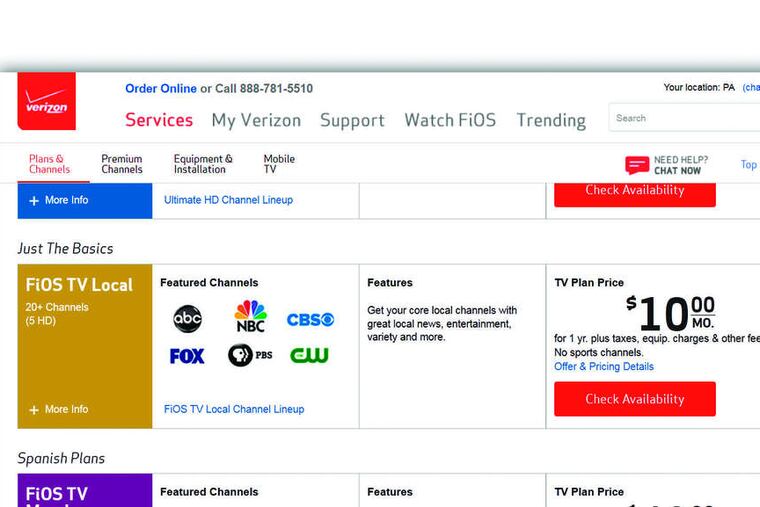The width and height of the screenshot is (760, 507).
Task: Click Check Availability for the $10.00 plan
Action: (x=635, y=399)
